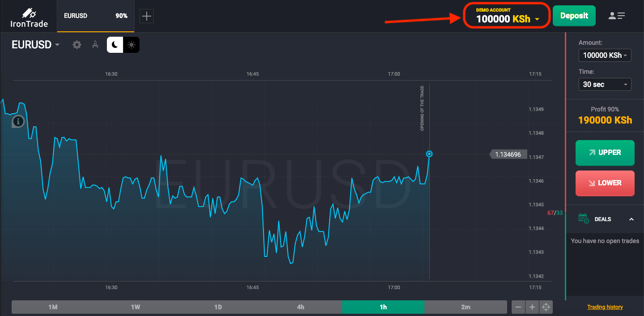Switch to light theme sun toggle
This screenshot has height=316, width=644.
click(x=131, y=45)
